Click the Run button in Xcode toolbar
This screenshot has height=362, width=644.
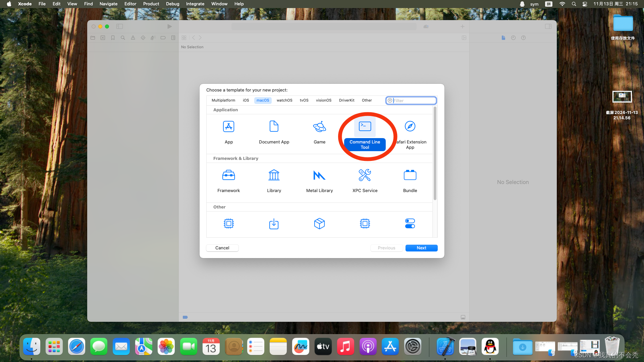[170, 26]
